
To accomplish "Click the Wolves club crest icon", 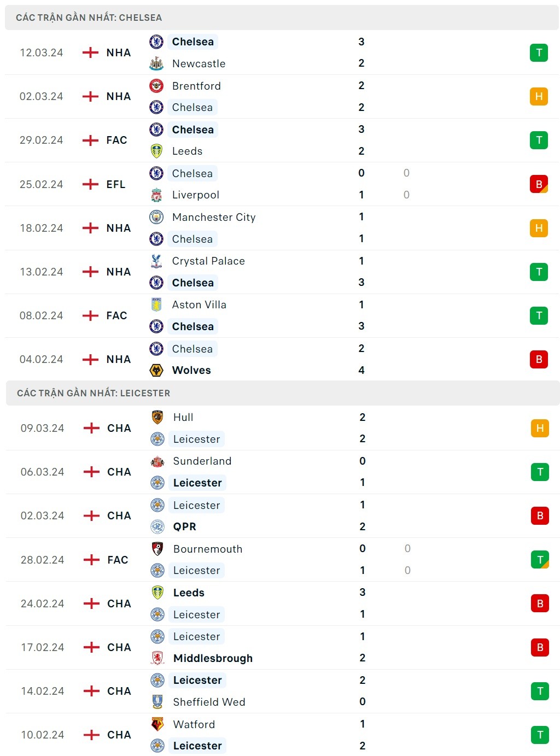I will (x=156, y=370).
